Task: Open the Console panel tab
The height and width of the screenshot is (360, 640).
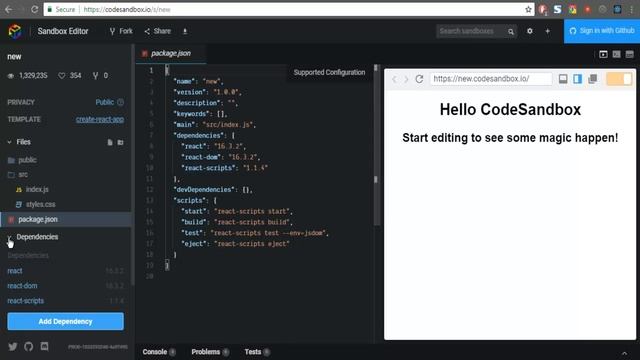Action: pos(159,352)
